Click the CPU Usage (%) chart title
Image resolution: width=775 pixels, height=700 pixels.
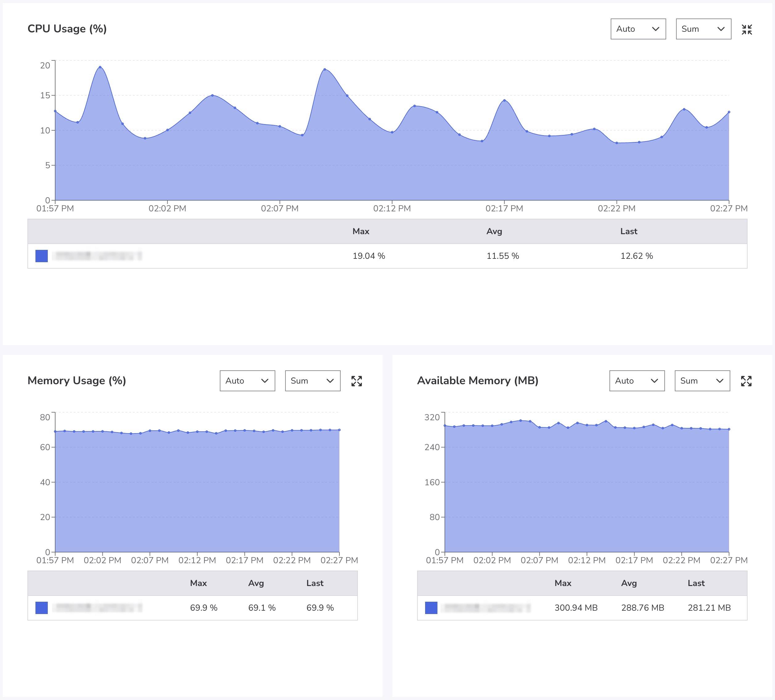67,28
